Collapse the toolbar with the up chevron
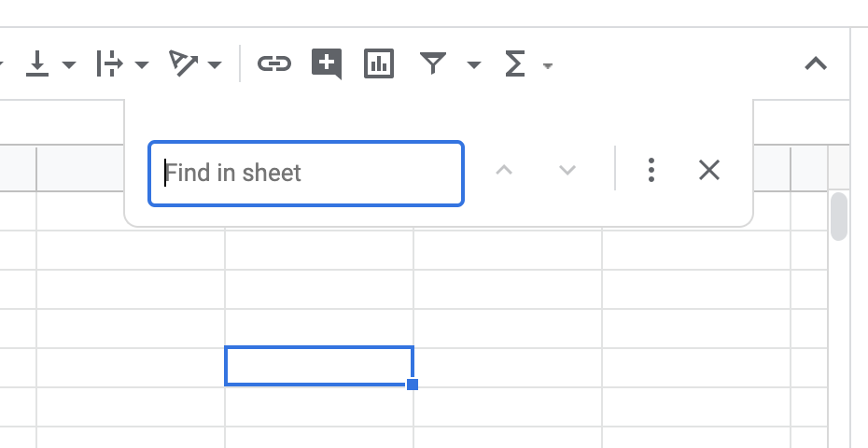 point(816,64)
